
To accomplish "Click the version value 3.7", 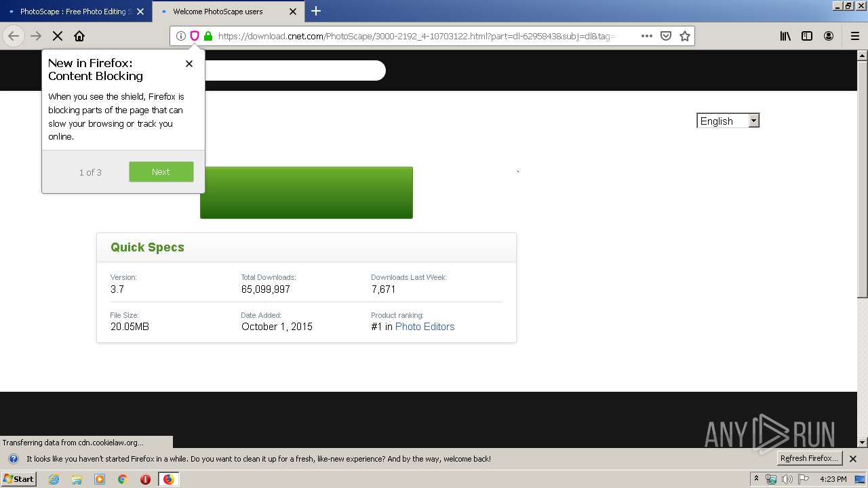I will [x=117, y=289].
